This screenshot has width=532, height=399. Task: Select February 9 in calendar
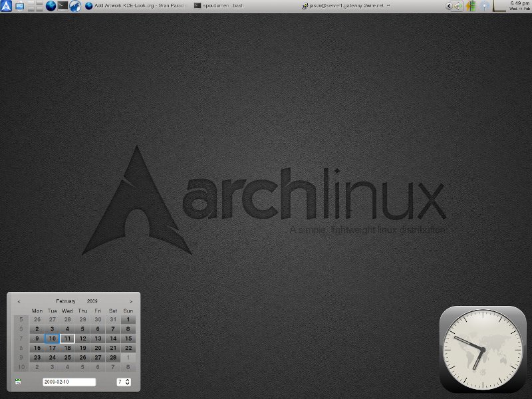point(37,338)
